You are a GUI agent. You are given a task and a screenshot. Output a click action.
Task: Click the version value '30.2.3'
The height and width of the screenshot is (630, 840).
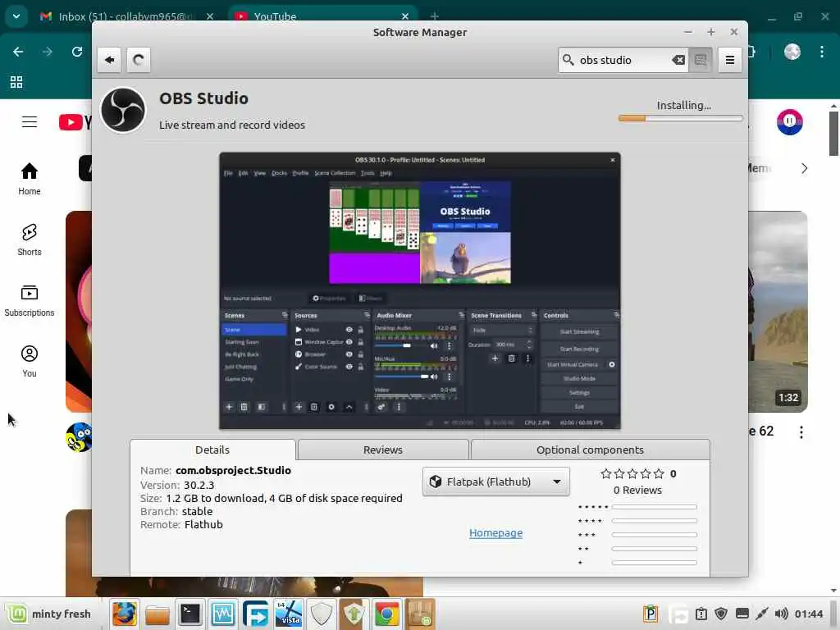click(x=199, y=486)
